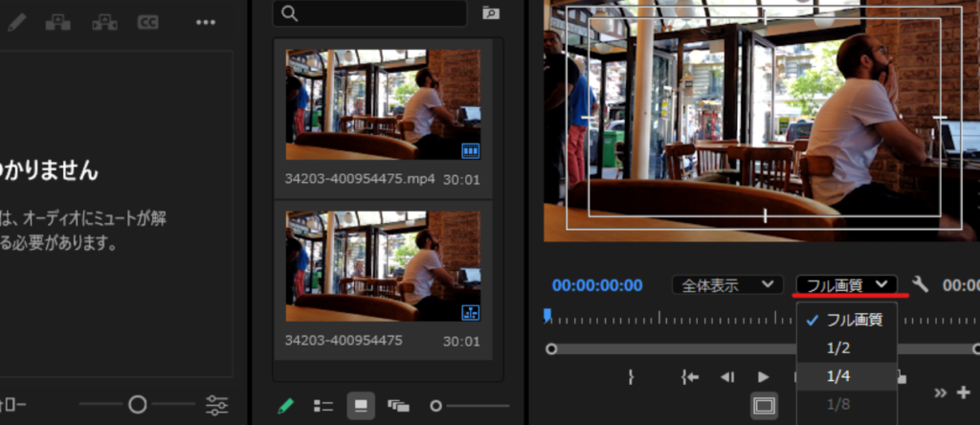Toggle the safe margins button

[x=764, y=406]
